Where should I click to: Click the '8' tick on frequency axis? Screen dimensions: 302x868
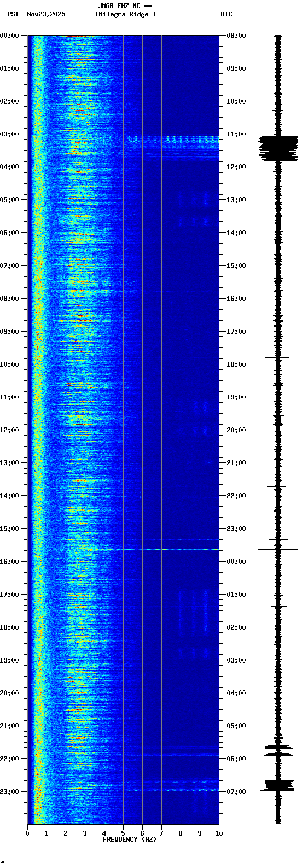pyautogui.click(x=181, y=833)
